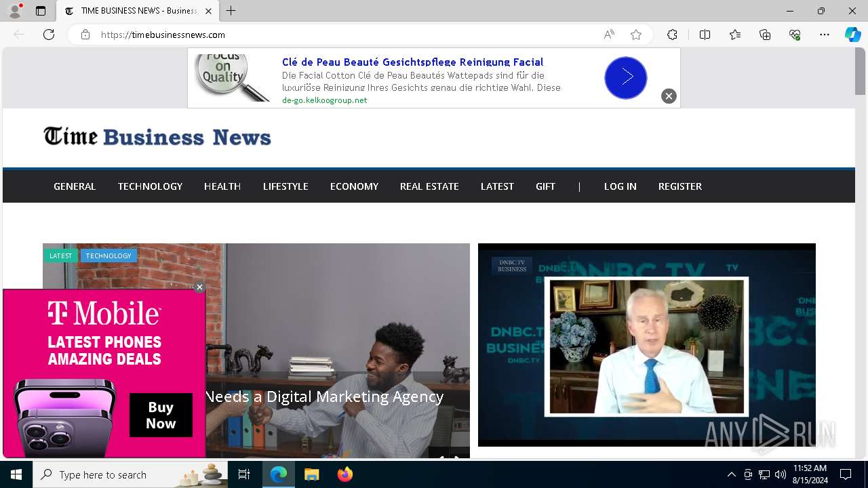Image resolution: width=868 pixels, height=488 pixels.
Task: Open File Explorer from taskbar
Action: (x=312, y=474)
